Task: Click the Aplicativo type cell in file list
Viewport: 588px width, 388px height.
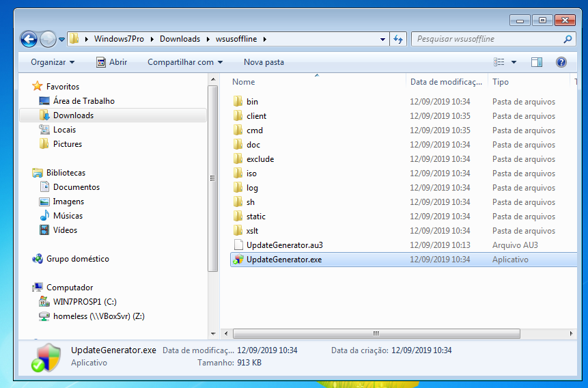Action: click(x=510, y=260)
